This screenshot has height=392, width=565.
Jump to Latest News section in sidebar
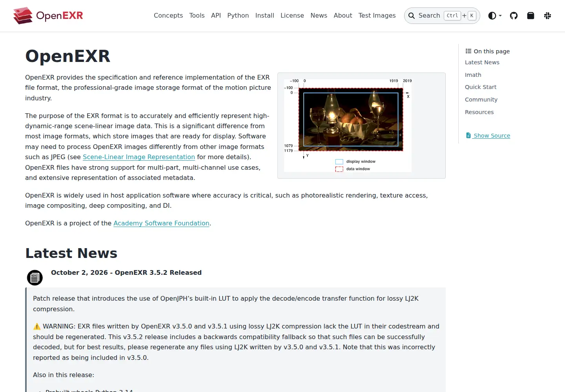click(482, 62)
